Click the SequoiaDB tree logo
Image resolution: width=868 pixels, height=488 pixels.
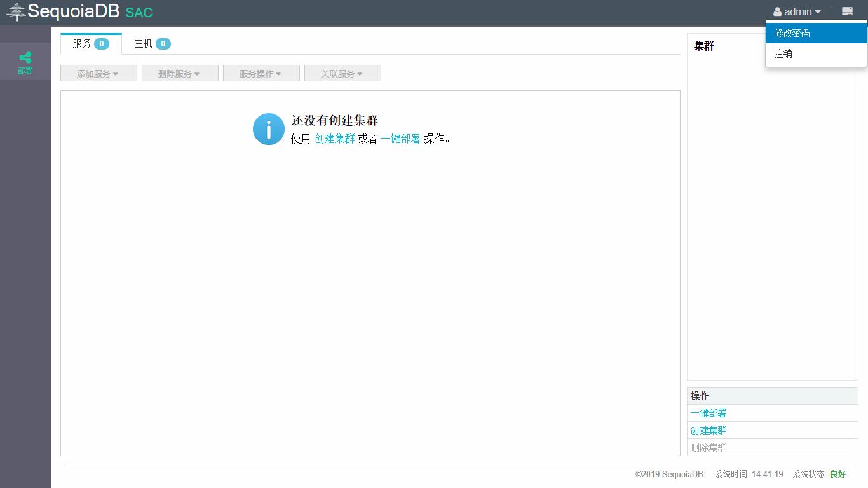pos(16,12)
